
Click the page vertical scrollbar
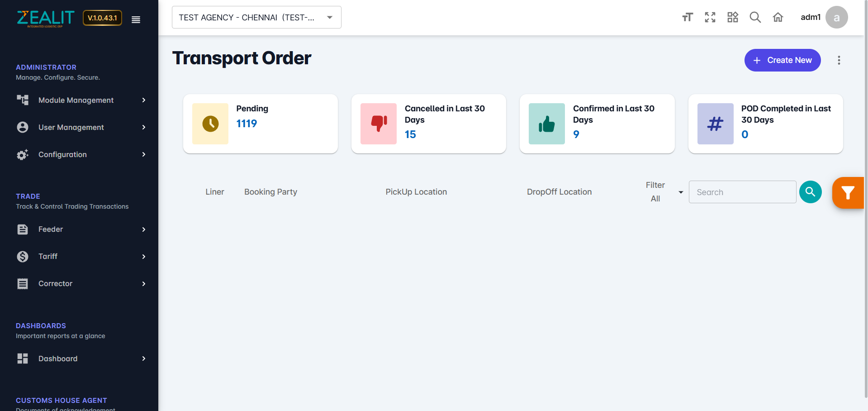[866, 204]
